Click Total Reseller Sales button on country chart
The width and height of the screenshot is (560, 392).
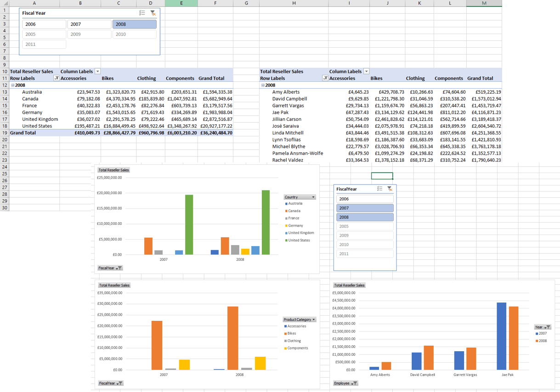pos(113,170)
